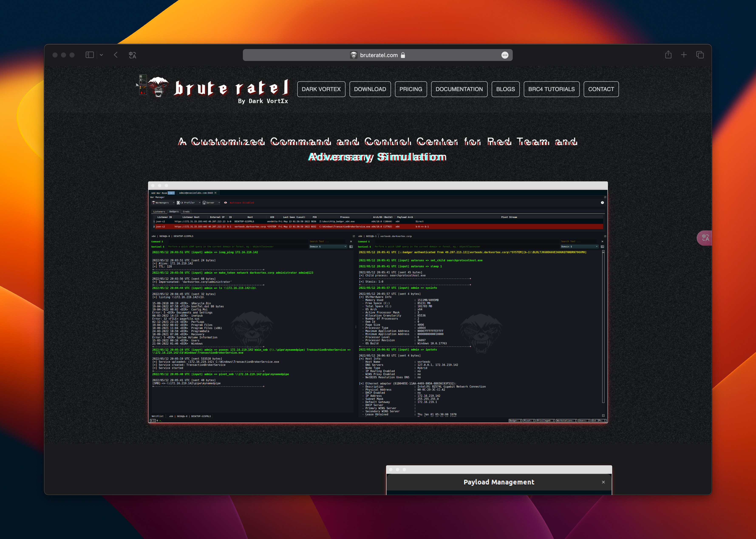Click the Autosave Disabled label
756x539 pixels.
pyautogui.click(x=242, y=202)
